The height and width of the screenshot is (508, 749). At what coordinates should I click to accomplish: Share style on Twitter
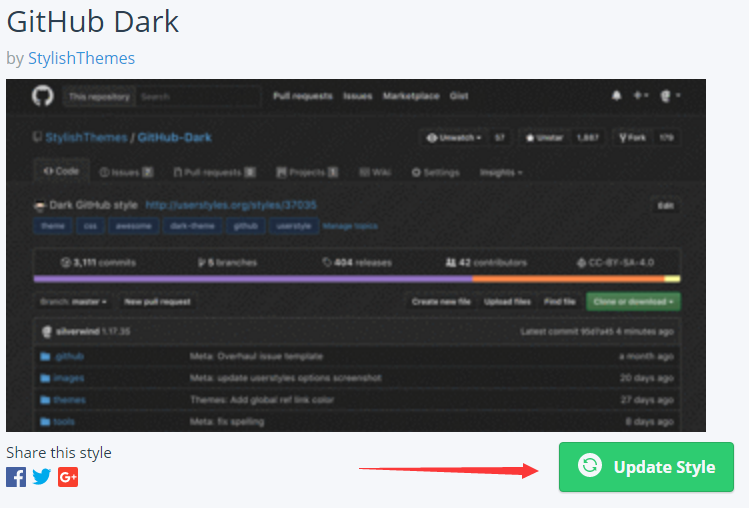click(x=42, y=477)
